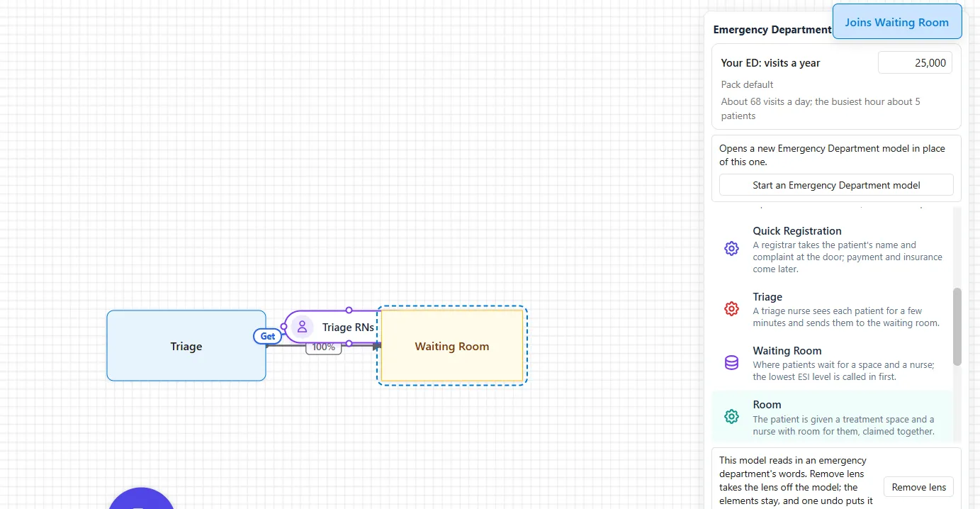The image size is (980, 509).
Task: Click the "Pack default" text
Action: pyautogui.click(x=747, y=84)
